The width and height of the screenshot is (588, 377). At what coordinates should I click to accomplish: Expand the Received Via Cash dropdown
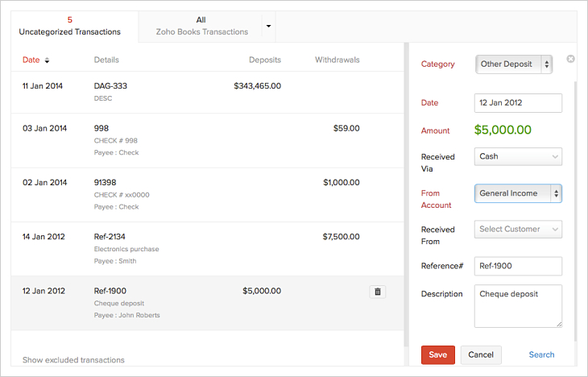tap(518, 157)
